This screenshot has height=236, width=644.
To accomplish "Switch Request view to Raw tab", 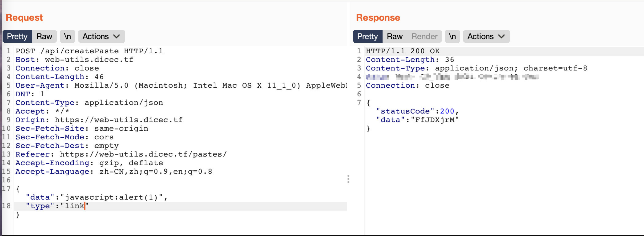I will (x=44, y=36).
